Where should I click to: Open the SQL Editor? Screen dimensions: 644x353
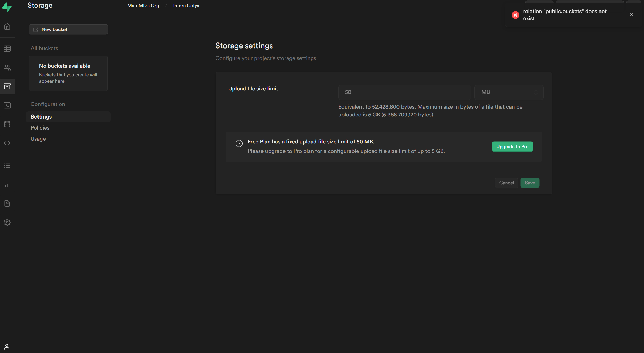[x=7, y=105]
